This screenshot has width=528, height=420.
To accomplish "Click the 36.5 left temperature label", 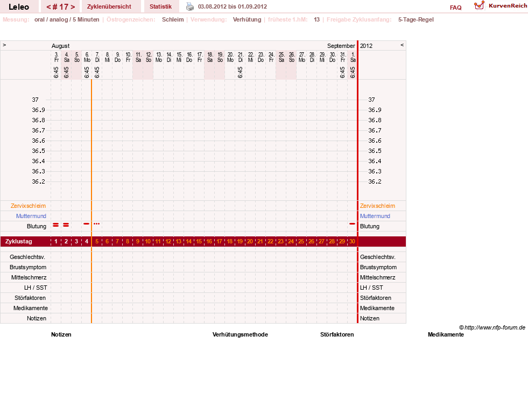I will 38,151.
